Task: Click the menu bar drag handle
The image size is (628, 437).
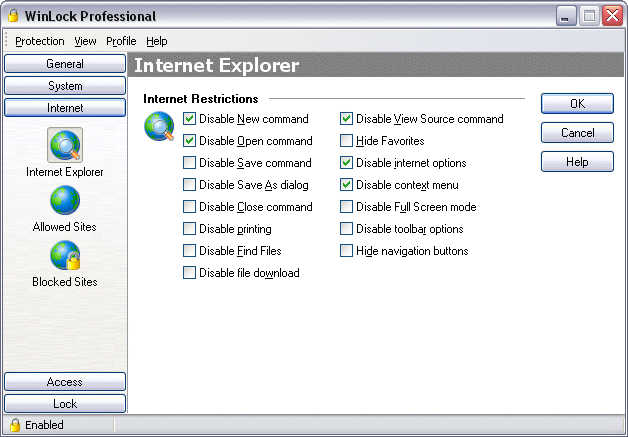Action: point(6,40)
